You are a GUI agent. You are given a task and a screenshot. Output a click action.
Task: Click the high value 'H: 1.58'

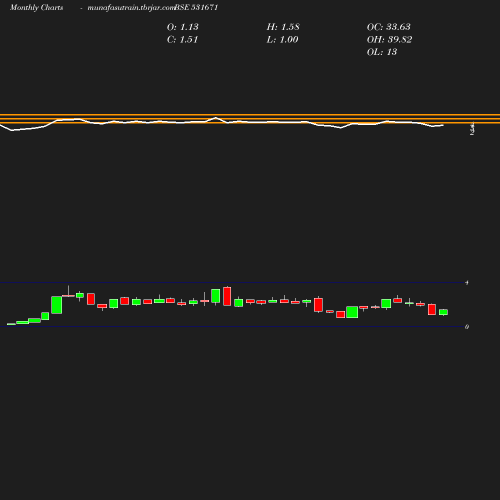tap(283, 27)
